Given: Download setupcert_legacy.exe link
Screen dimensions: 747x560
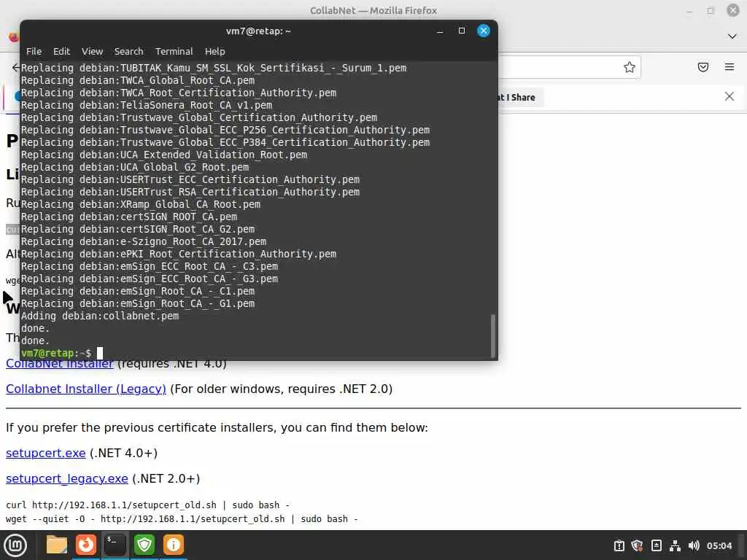Looking at the screenshot, I should tap(66, 478).
